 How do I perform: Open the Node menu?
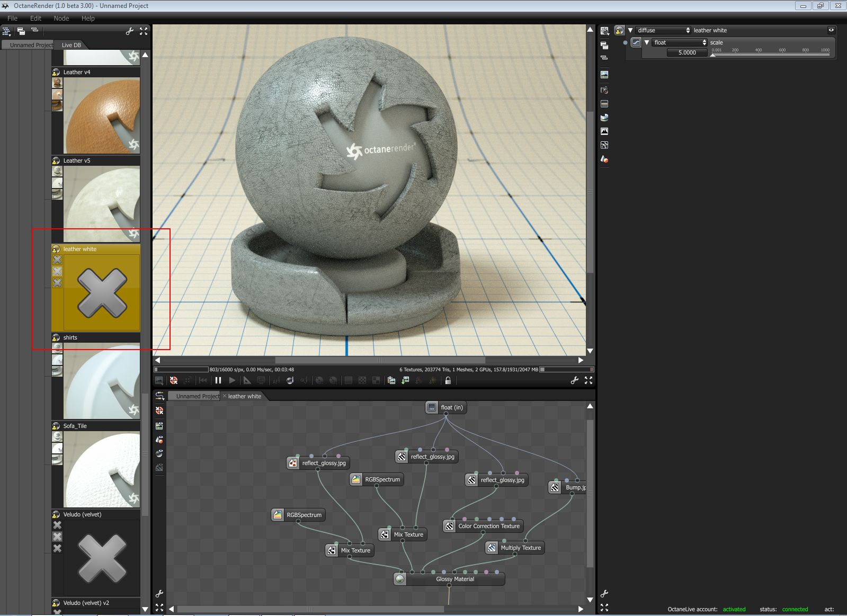61,18
